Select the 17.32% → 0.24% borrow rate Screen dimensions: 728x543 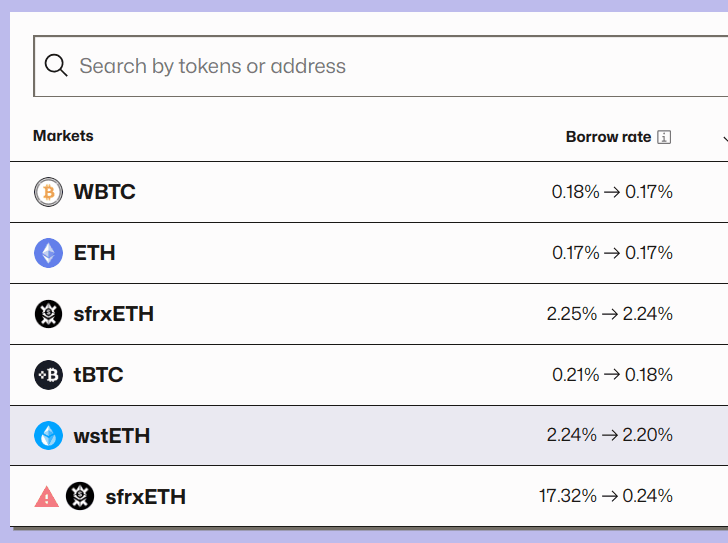(x=606, y=496)
